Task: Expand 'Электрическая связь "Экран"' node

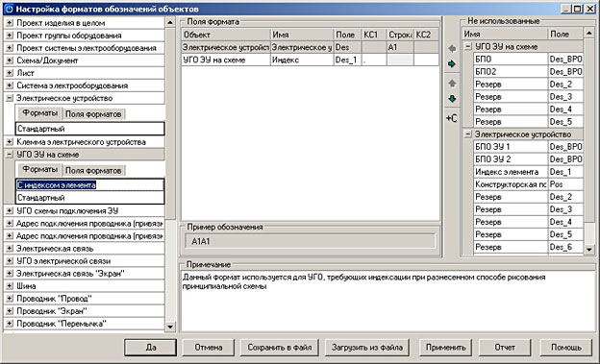Action: (x=10, y=274)
